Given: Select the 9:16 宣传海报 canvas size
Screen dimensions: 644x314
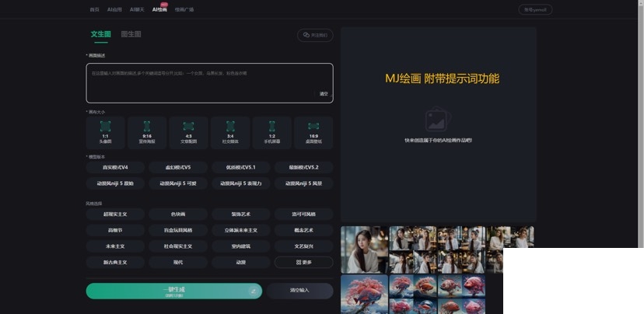Looking at the screenshot, I should pyautogui.click(x=147, y=133).
